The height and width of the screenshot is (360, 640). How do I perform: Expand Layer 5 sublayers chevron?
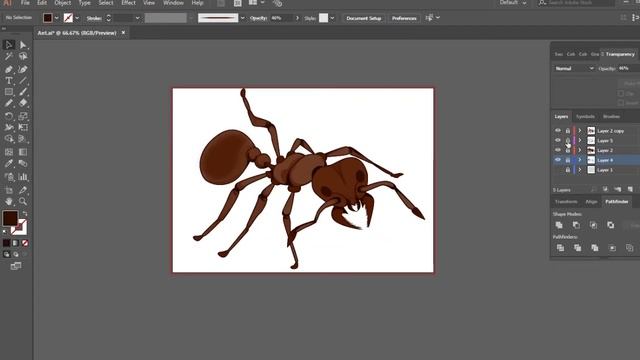tap(580, 140)
